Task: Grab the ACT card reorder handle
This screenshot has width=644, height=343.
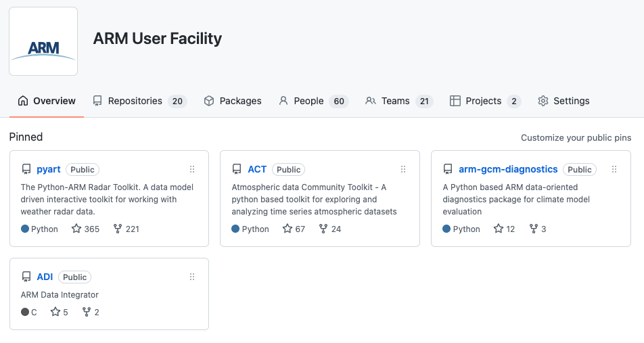Action: (403, 169)
